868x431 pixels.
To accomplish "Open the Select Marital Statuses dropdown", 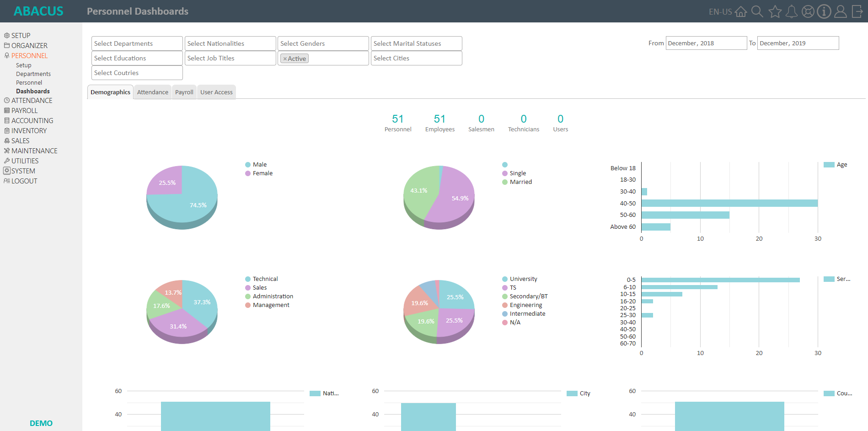I will (x=417, y=43).
